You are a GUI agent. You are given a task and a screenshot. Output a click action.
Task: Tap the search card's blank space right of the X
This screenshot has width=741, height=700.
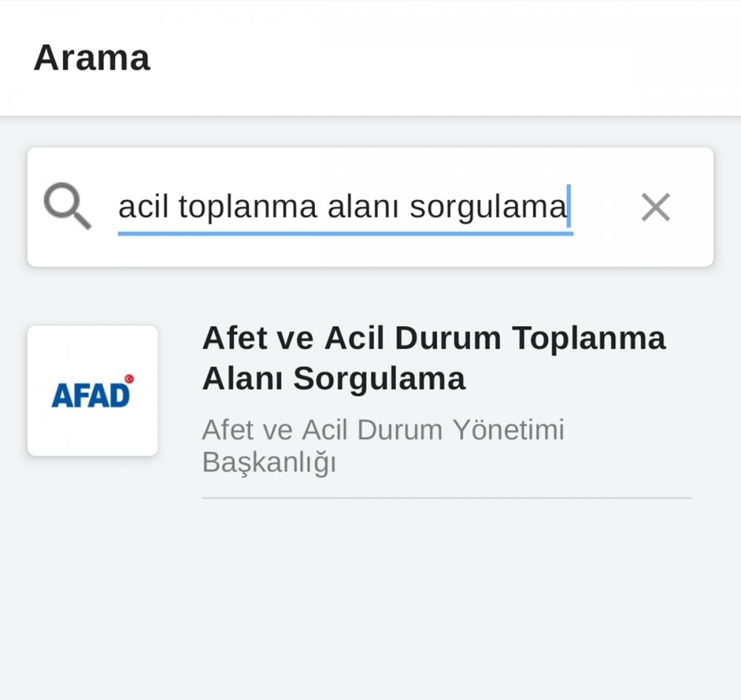point(697,207)
